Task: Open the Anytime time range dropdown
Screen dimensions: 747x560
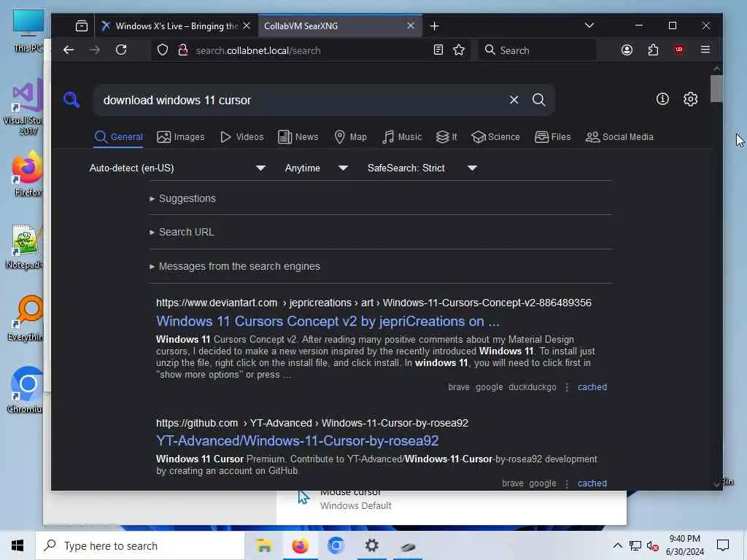Action: click(317, 168)
